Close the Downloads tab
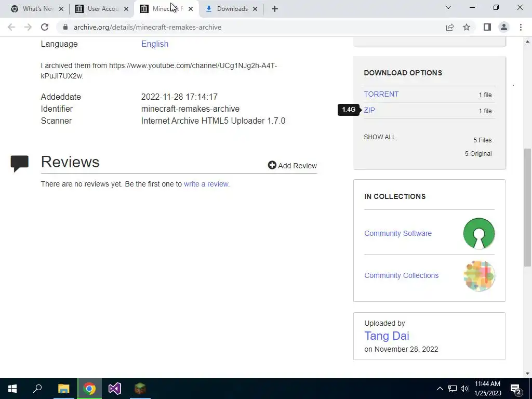 click(x=255, y=9)
